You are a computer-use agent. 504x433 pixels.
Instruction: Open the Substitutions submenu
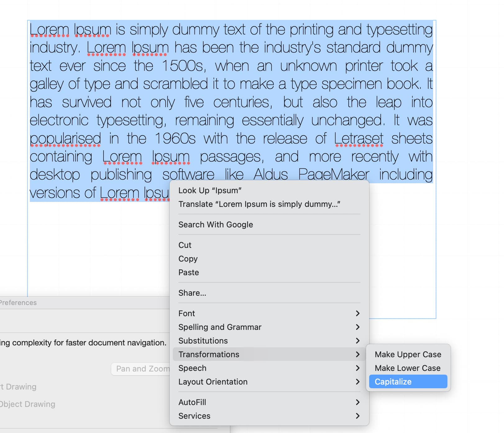click(x=269, y=340)
